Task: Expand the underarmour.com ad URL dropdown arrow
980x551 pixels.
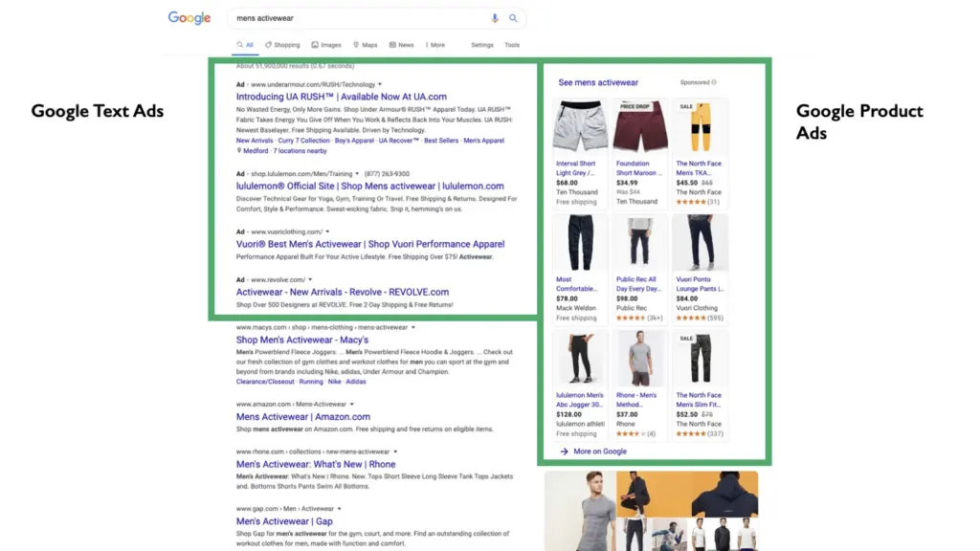Action: 380,84
